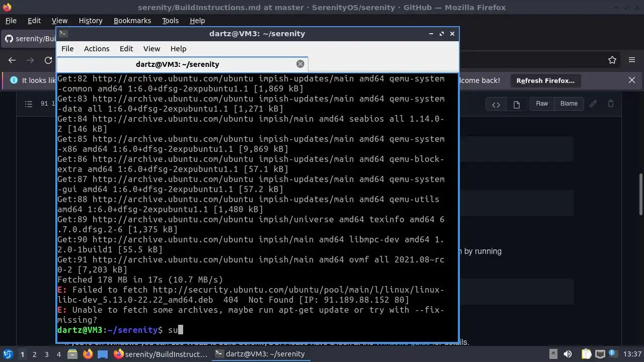Open the system application menu launcher
This screenshot has height=362, width=644.
[8, 354]
